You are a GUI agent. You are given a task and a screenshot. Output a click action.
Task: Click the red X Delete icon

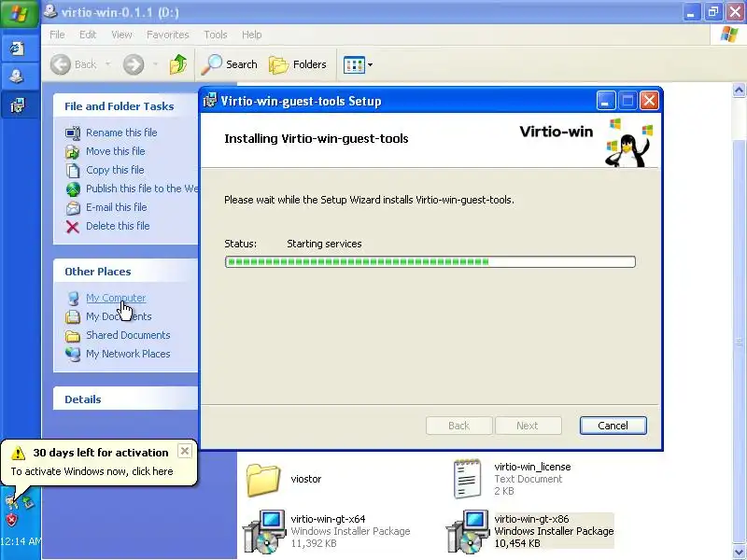click(x=73, y=227)
